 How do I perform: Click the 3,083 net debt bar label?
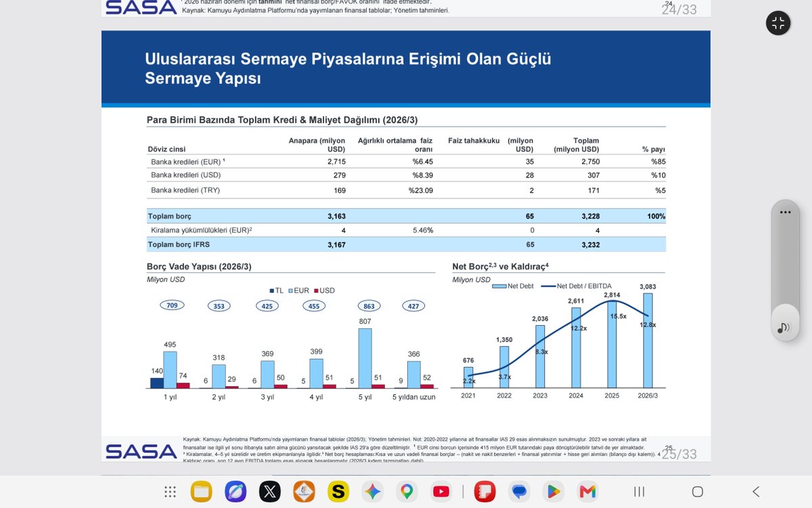[648, 287]
